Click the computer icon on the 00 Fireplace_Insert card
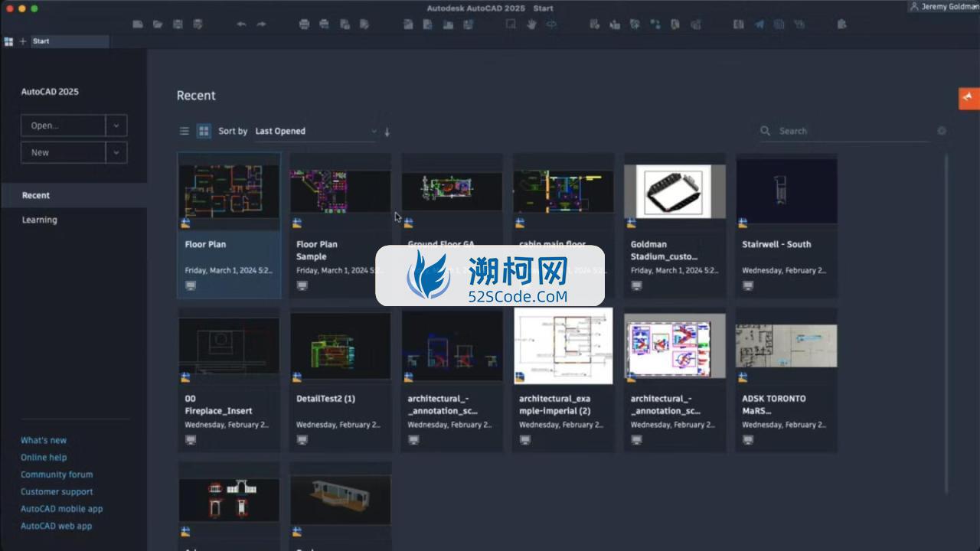This screenshot has width=980, height=551. (x=191, y=440)
